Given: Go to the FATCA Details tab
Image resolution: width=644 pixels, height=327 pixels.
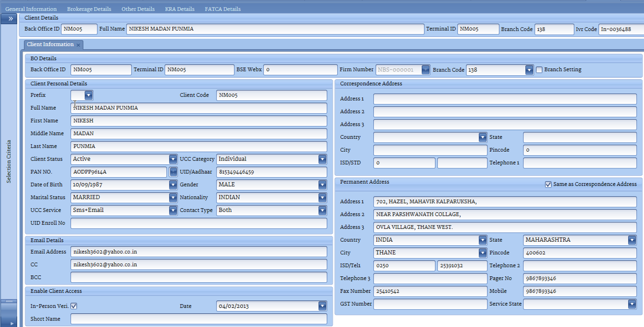Looking at the screenshot, I should 223,9.
